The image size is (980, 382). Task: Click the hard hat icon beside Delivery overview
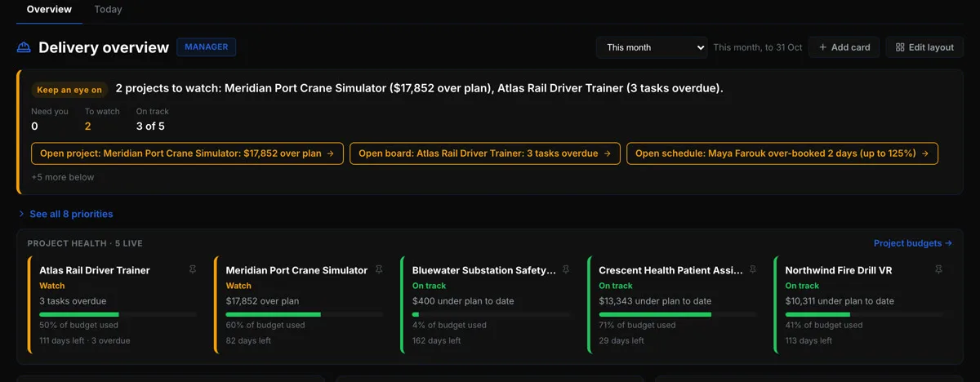24,47
